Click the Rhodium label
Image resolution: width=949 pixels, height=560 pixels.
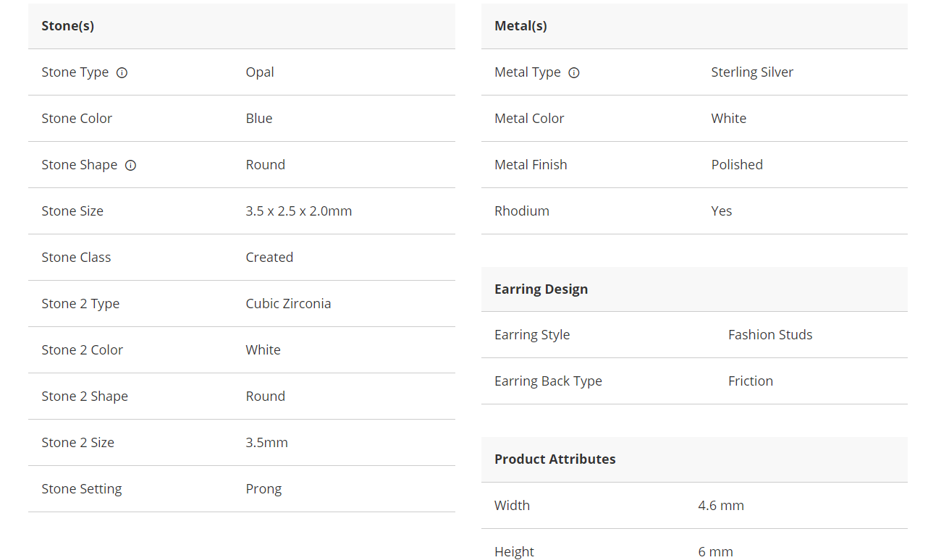pos(522,211)
